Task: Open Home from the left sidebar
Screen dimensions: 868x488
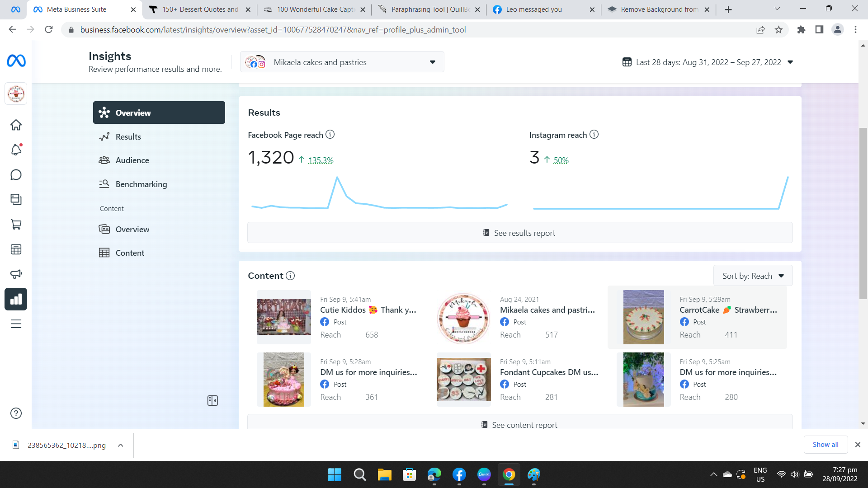Action: tap(16, 125)
